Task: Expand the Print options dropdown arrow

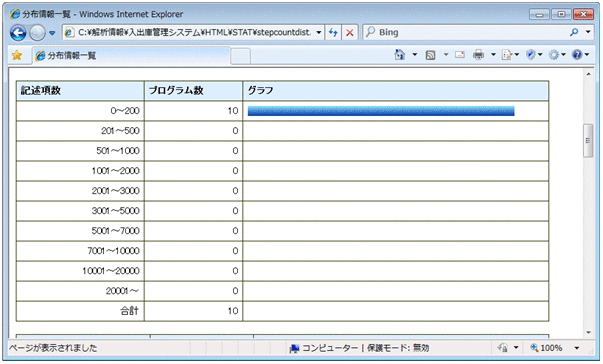Action: point(493,55)
